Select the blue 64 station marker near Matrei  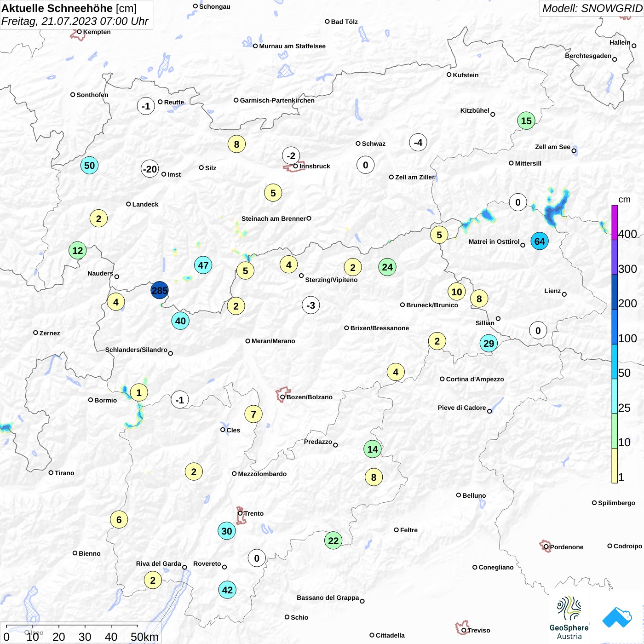tap(540, 241)
